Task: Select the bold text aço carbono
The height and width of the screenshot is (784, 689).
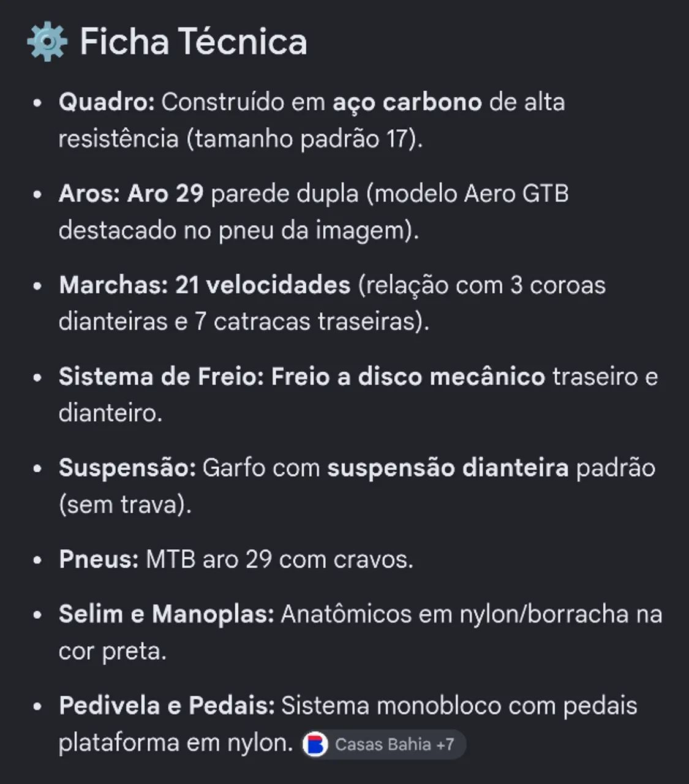Action: point(407,102)
